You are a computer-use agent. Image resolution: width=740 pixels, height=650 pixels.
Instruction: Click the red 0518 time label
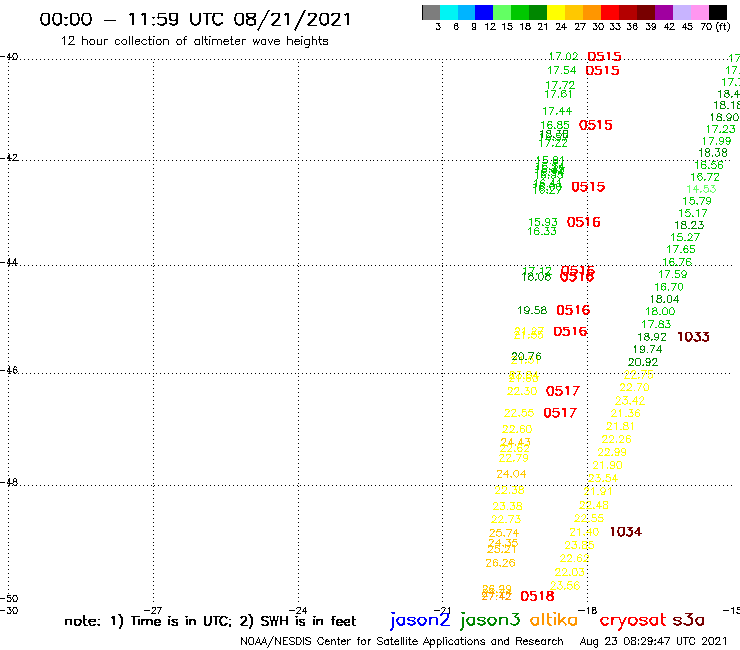(x=537, y=596)
